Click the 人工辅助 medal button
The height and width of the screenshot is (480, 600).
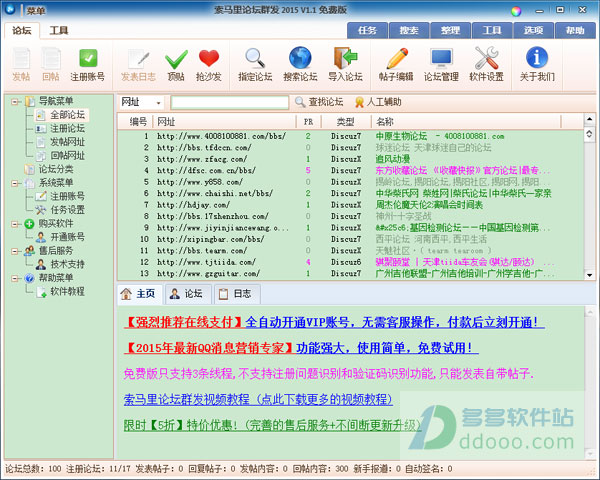(378, 102)
